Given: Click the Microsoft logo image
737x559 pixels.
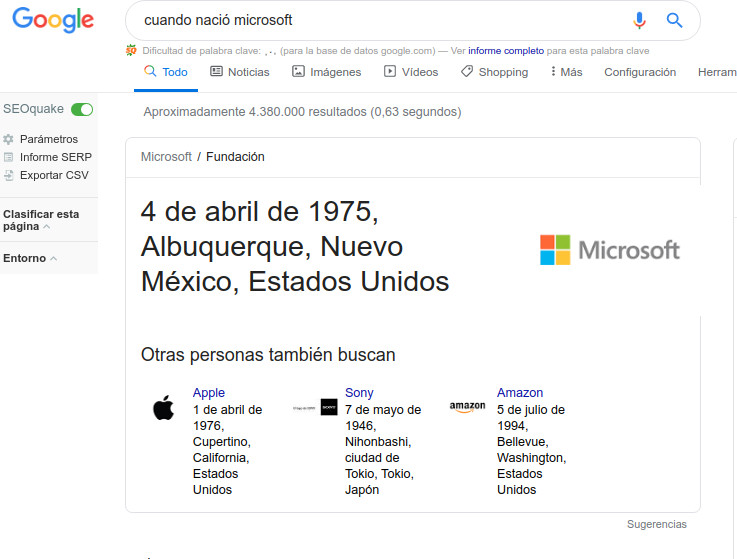Looking at the screenshot, I should click(610, 250).
